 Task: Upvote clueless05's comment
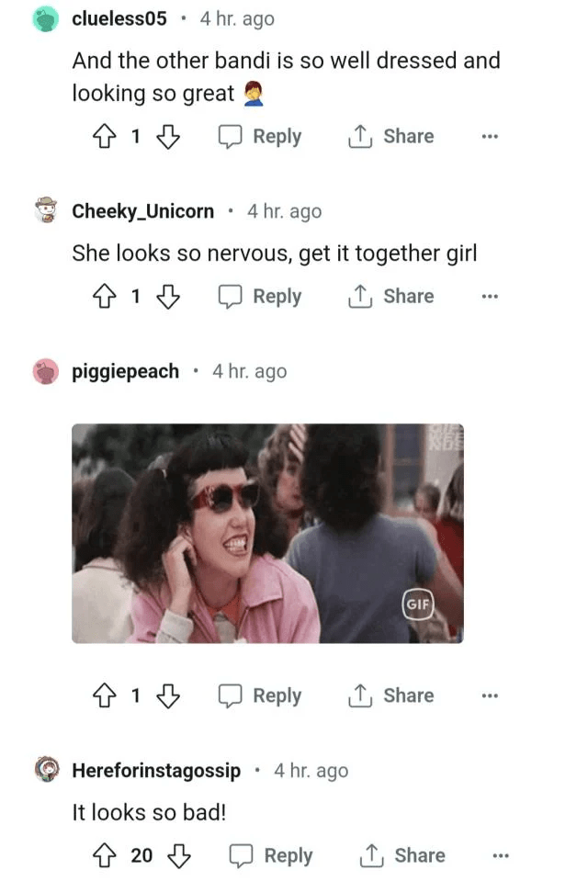click(104, 137)
